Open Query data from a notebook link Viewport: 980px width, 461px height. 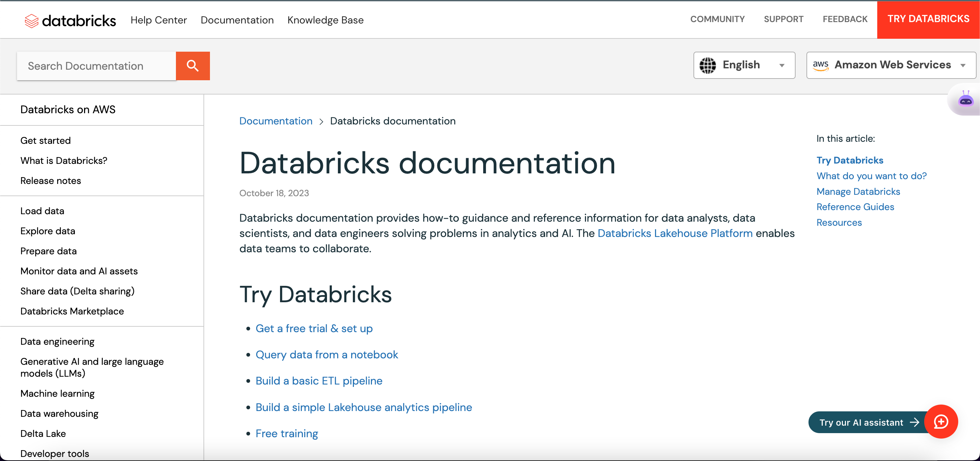pyautogui.click(x=327, y=355)
